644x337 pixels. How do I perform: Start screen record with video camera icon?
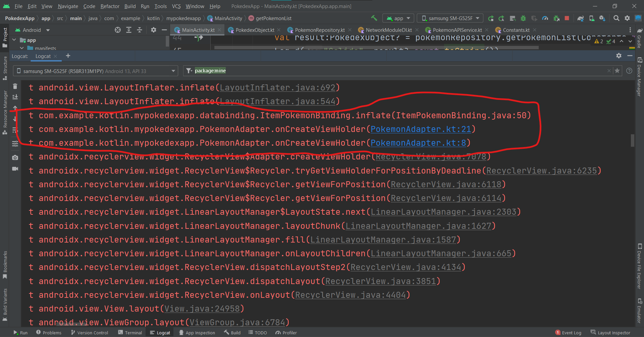click(x=15, y=168)
